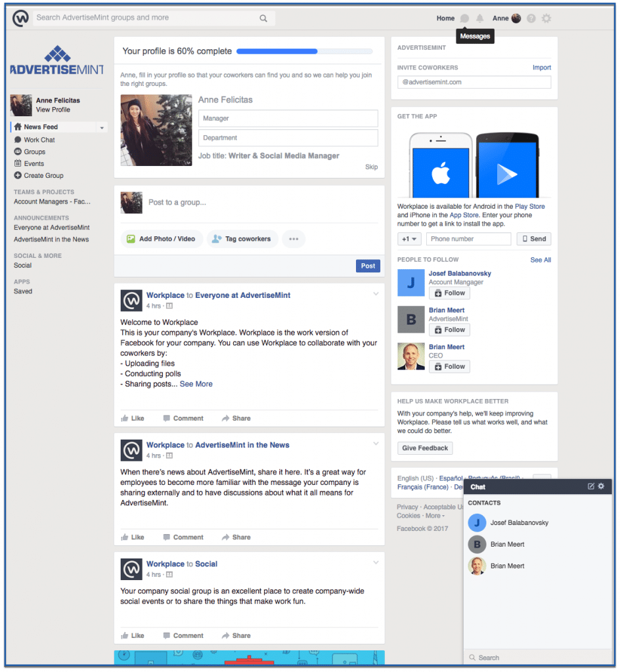Follow Josef Balabanovsky
The image size is (620, 672).
[x=449, y=293]
